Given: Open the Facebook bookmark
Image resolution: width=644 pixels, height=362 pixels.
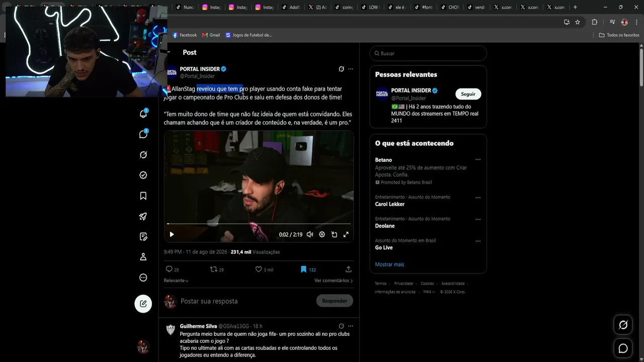Looking at the screenshot, I should tap(185, 35).
